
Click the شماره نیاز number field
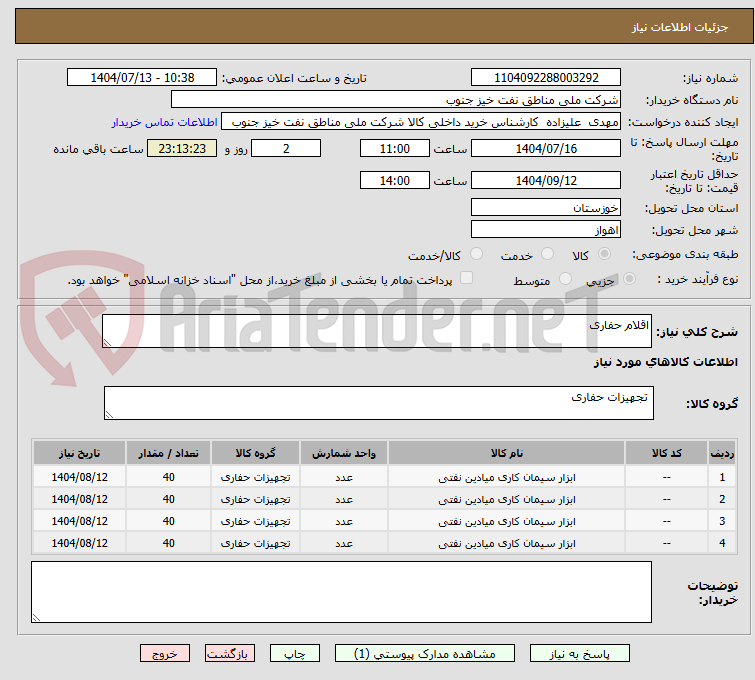(546, 78)
